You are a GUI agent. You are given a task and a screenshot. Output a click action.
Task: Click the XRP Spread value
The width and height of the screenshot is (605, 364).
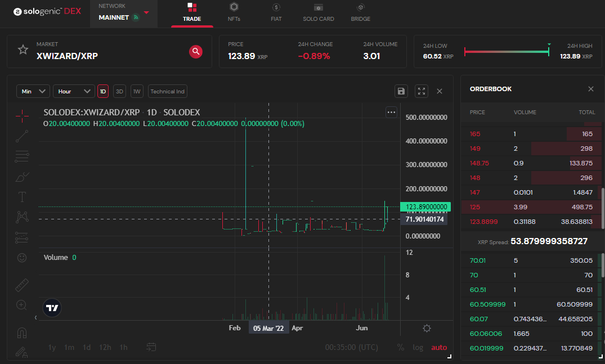[x=549, y=241]
